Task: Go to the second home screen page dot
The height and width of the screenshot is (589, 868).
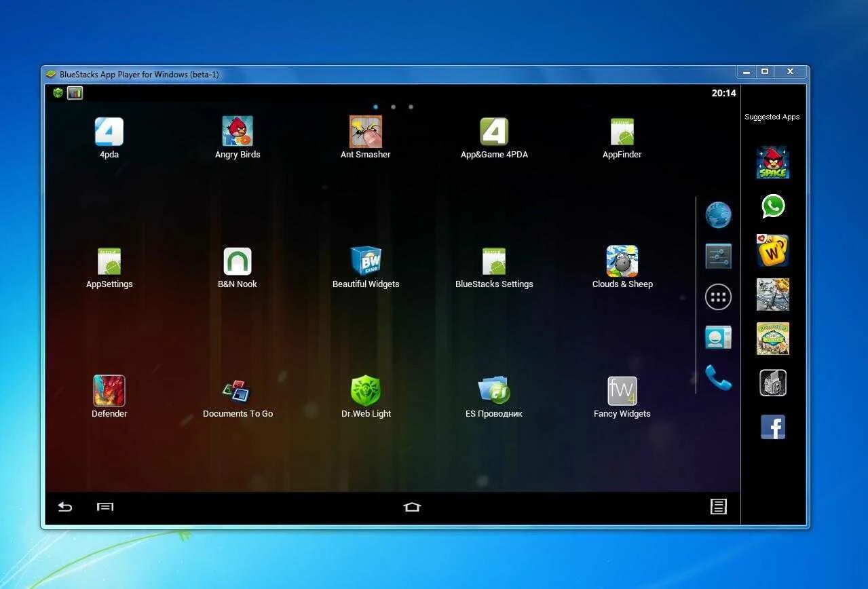Action: 394,107
